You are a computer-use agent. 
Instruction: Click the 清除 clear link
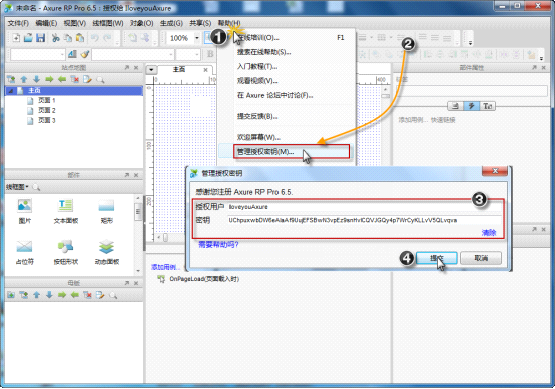489,233
